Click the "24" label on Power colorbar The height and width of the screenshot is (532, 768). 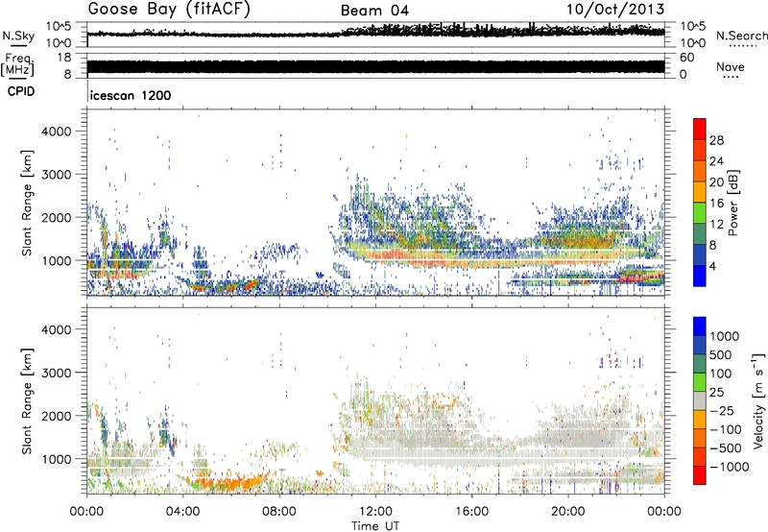coord(716,161)
